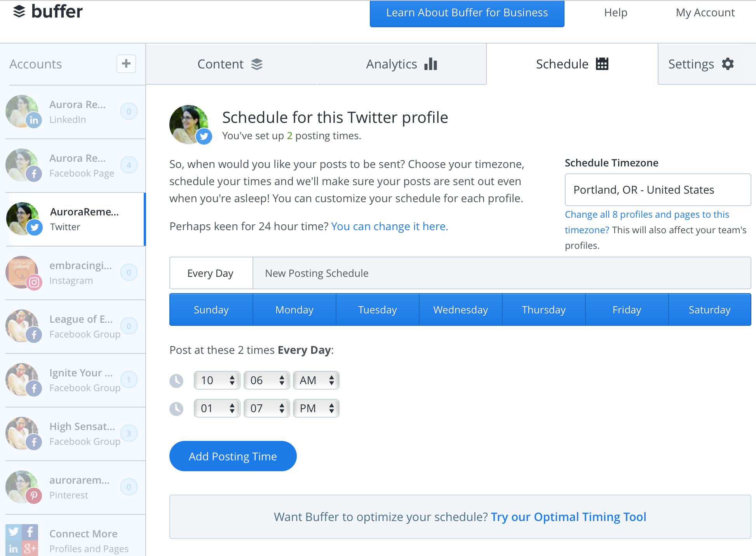Toggle Monday posting day
Viewport: 756px width, 556px height.
294,310
